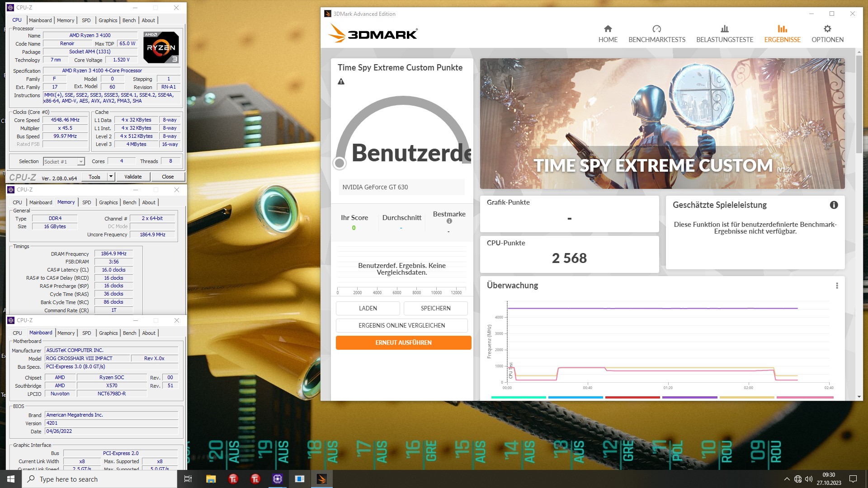Viewport: 868px width, 488px height.
Task: Click the Ihr Score value 0
Action: pyautogui.click(x=354, y=228)
